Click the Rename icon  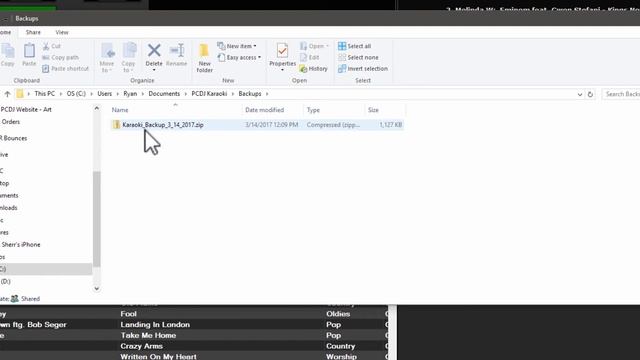click(177, 51)
